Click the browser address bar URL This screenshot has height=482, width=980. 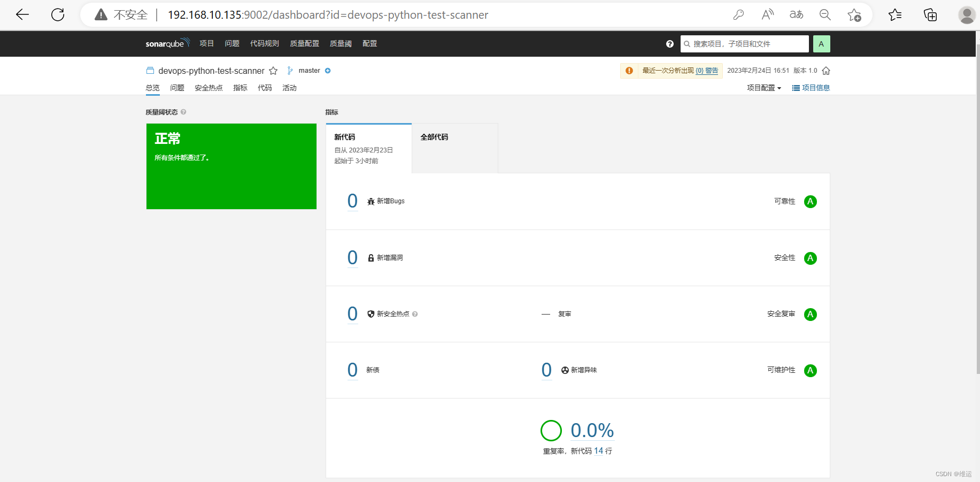pyautogui.click(x=328, y=15)
